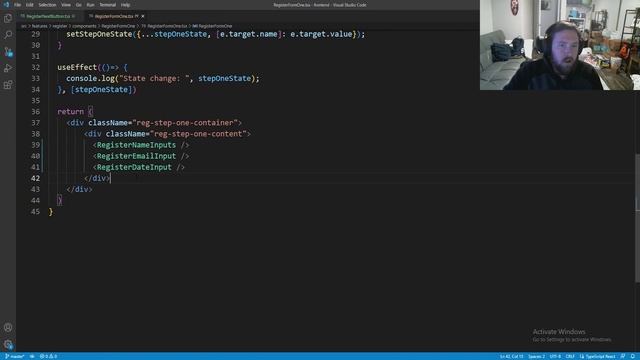Close the RegisterFormOne.tsx tab
The width and height of the screenshot is (640, 360).
tap(143, 16)
